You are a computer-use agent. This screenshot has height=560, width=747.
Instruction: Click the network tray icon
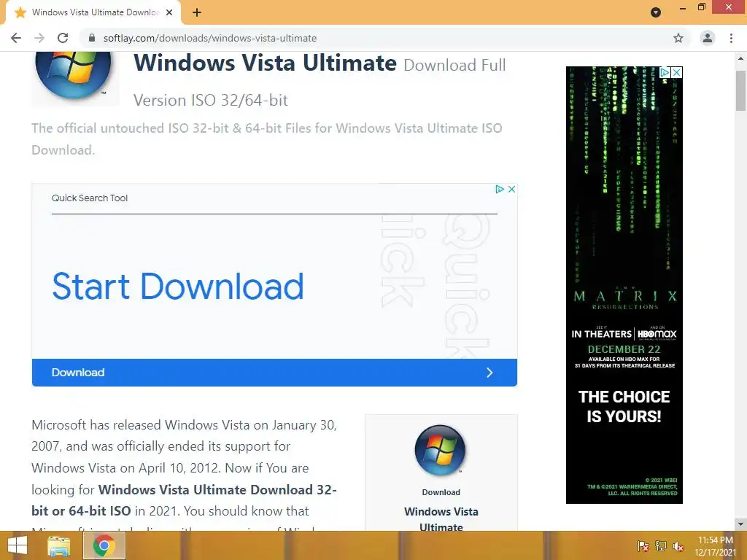661,545
